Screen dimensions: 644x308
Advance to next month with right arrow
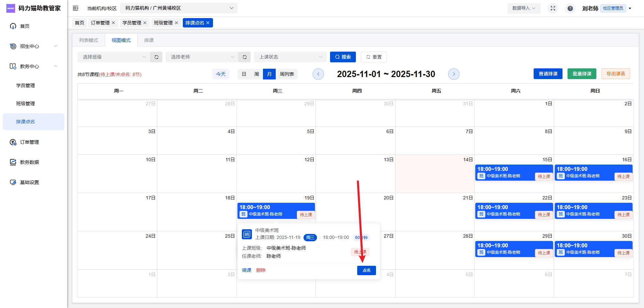(453, 74)
